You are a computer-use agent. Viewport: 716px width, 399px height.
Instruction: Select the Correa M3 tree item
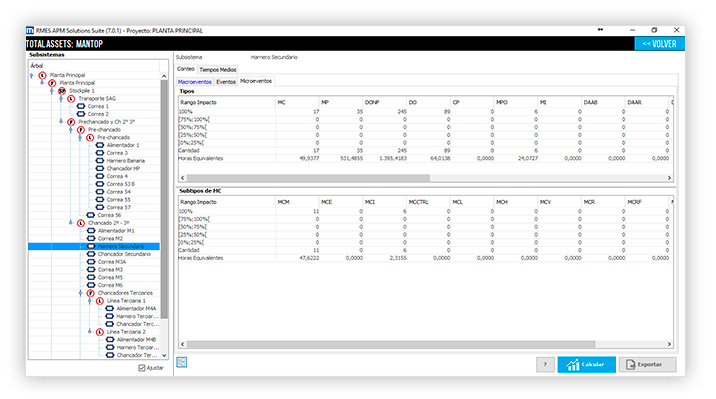pyautogui.click(x=110, y=270)
